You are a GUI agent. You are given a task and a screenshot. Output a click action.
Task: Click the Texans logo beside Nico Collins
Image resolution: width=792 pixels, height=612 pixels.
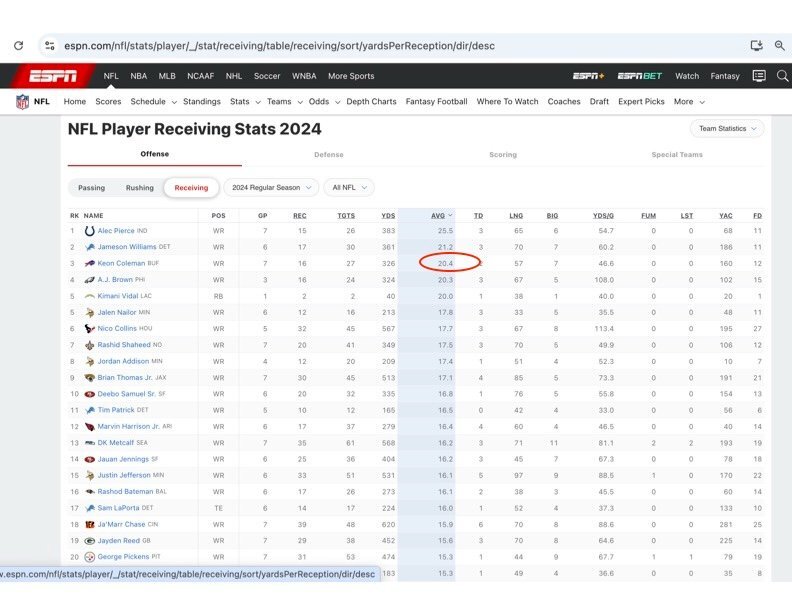(89, 328)
